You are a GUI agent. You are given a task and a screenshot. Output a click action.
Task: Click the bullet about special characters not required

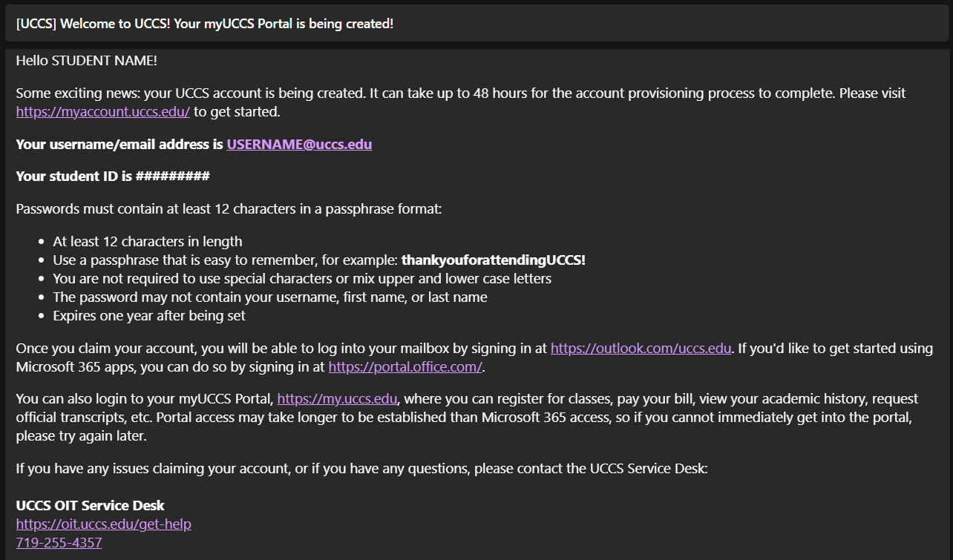302,279
